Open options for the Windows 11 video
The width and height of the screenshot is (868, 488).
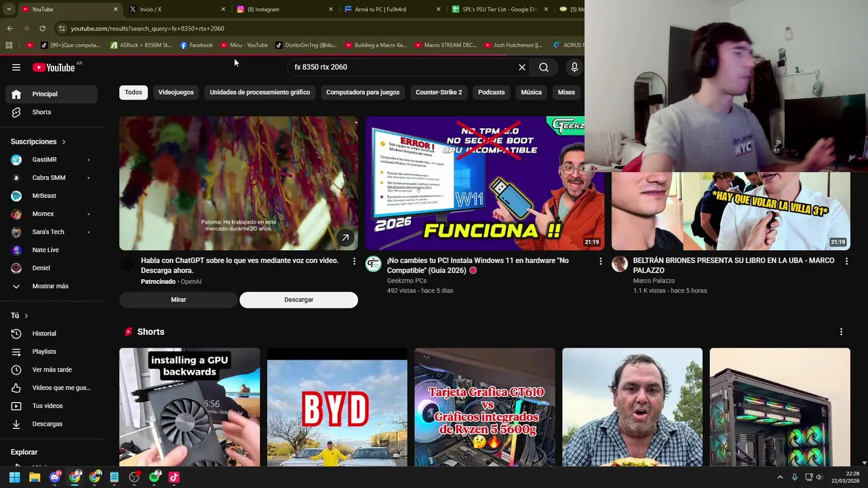[600, 261]
